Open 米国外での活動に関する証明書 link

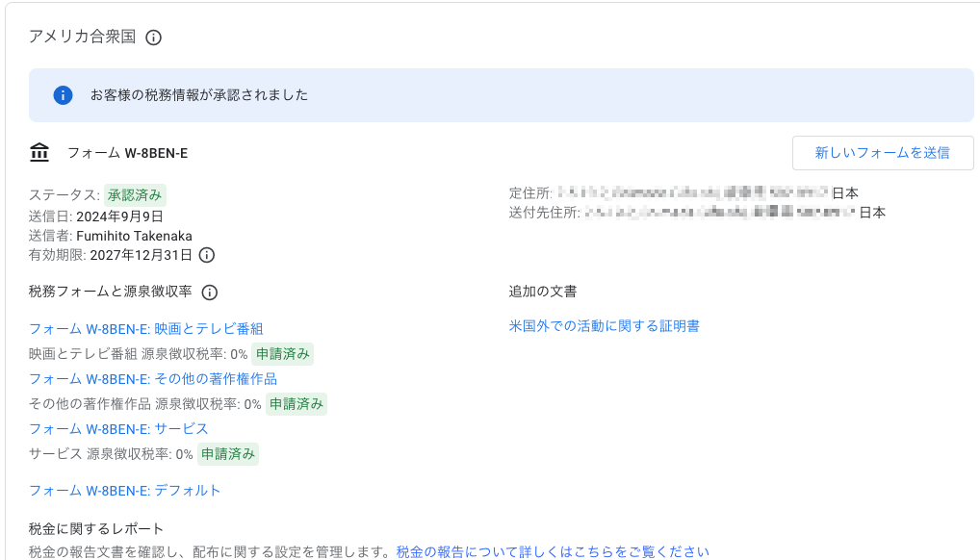pyautogui.click(x=605, y=326)
